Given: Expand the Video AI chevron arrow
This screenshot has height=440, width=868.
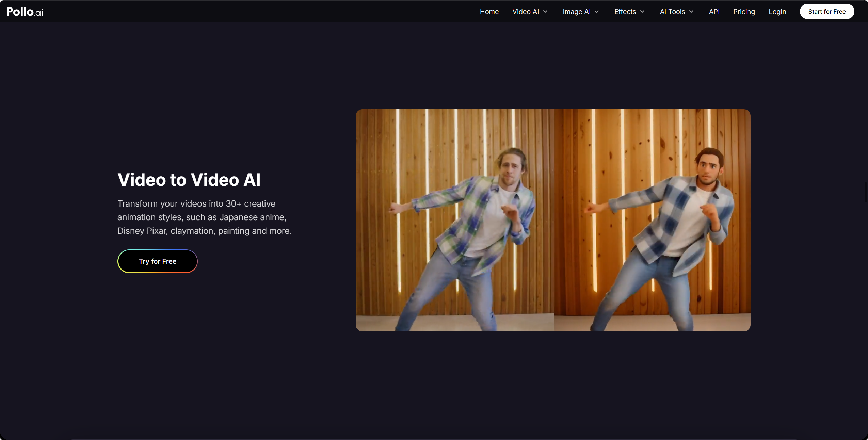Looking at the screenshot, I should 545,12.
